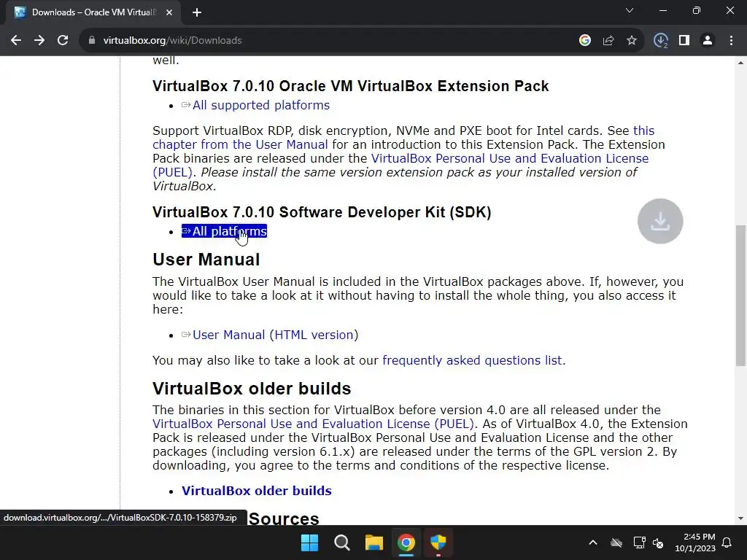Screen dimensions: 747x560
Task: Click the 'User Manual' heading text
Action: [206, 260]
